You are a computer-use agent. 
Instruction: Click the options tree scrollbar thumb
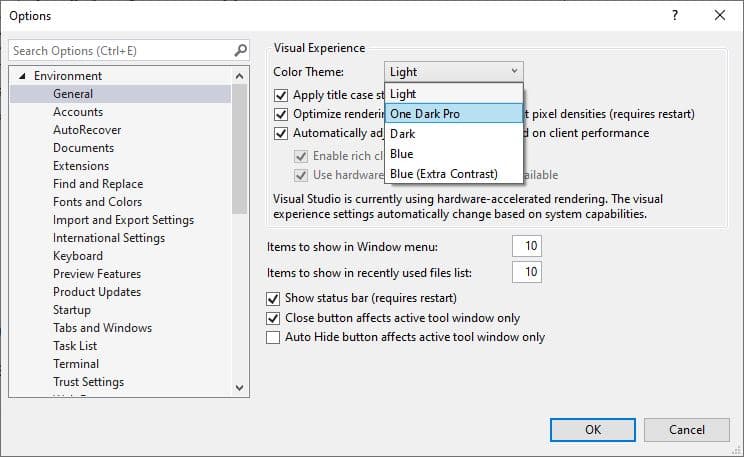click(240, 149)
